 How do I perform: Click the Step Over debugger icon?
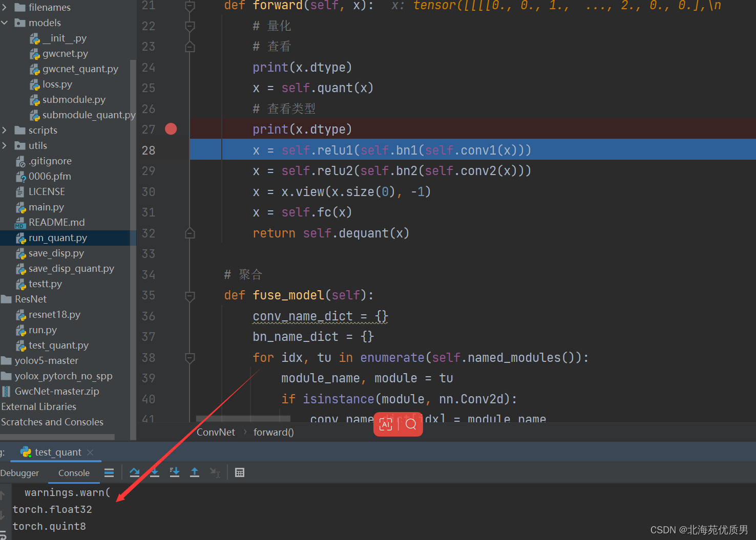(135, 472)
